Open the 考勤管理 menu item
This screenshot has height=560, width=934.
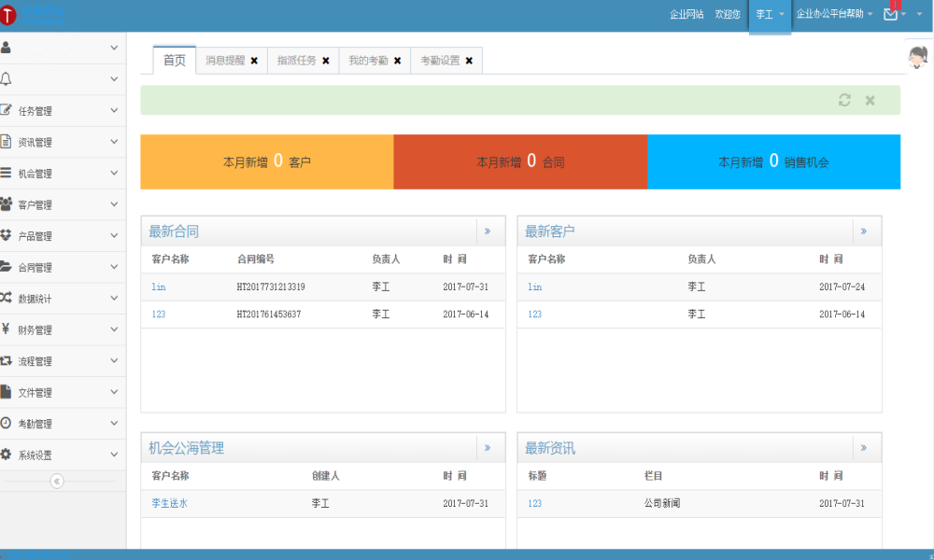[x=63, y=424]
